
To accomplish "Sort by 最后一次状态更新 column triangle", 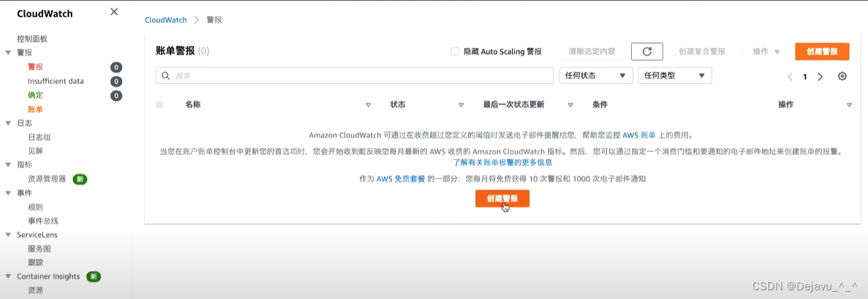I will [x=570, y=105].
